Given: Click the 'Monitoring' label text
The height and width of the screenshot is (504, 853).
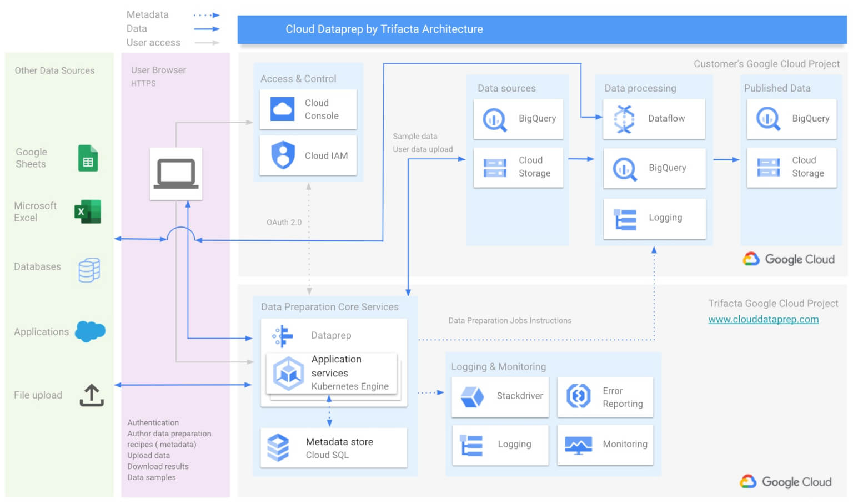Looking at the screenshot, I should pyautogui.click(x=625, y=444).
